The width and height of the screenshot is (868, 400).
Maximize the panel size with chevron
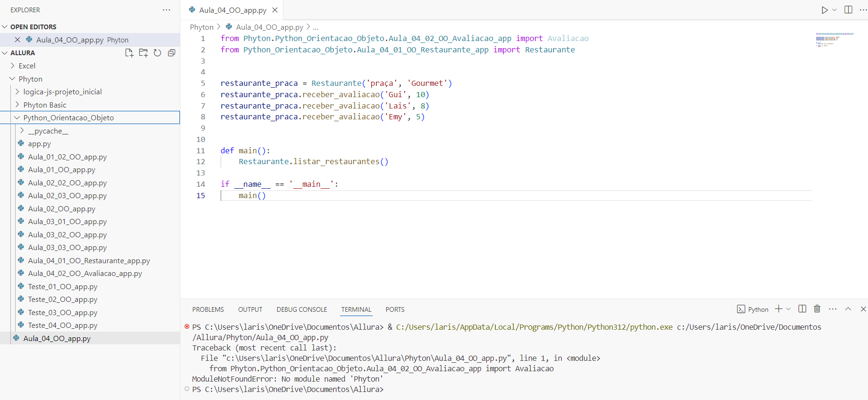(x=848, y=309)
